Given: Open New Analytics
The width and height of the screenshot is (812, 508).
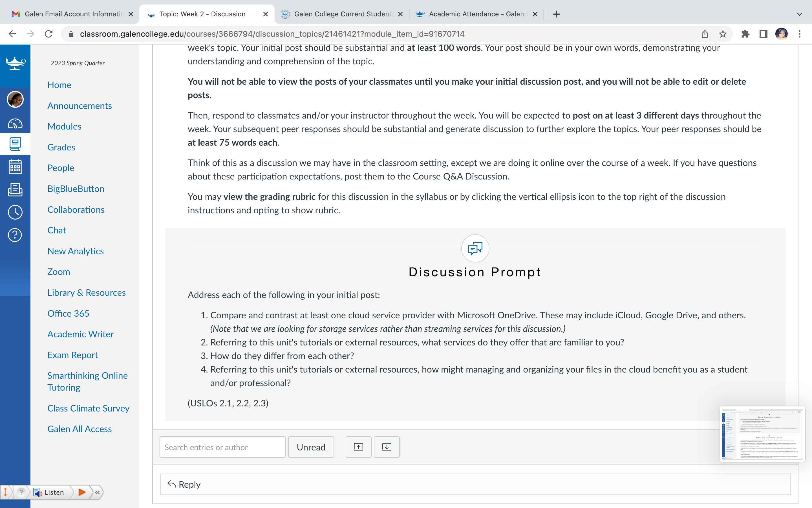Looking at the screenshot, I should coord(76,251).
